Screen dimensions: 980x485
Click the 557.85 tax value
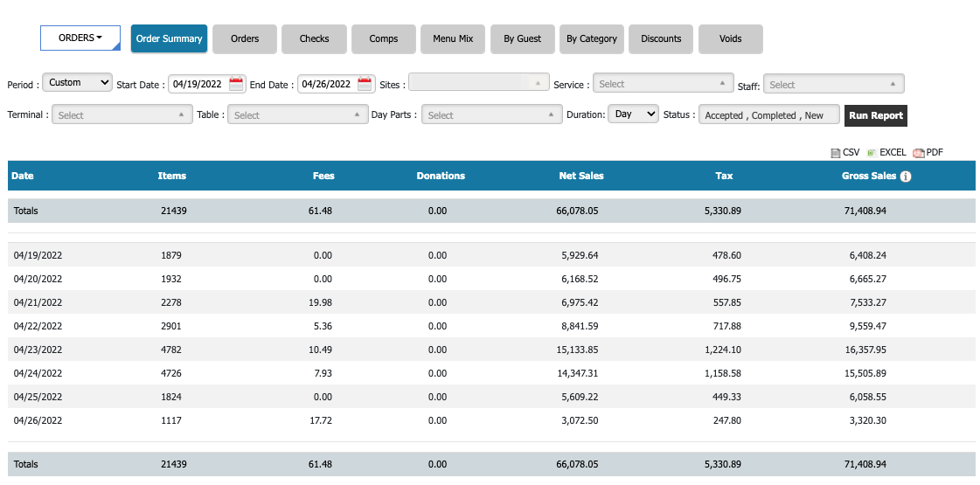click(x=726, y=302)
